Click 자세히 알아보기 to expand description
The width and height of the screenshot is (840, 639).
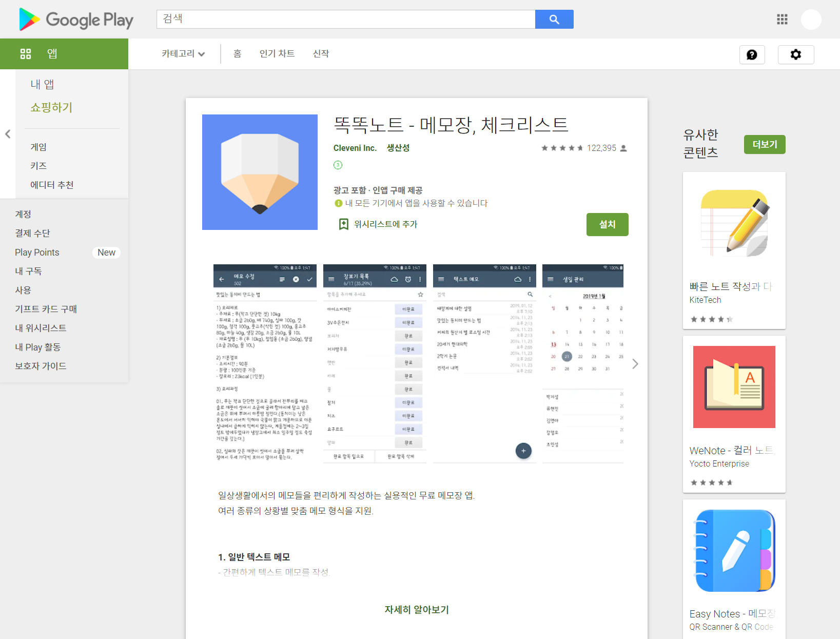pos(417,610)
